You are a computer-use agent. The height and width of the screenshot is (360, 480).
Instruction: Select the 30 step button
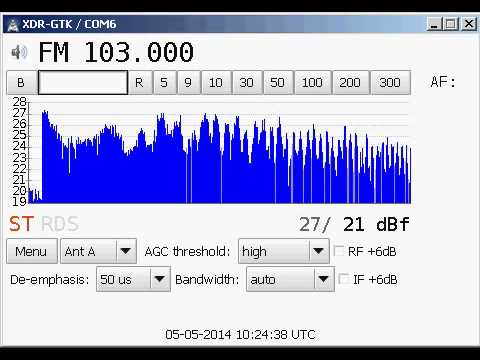247,82
